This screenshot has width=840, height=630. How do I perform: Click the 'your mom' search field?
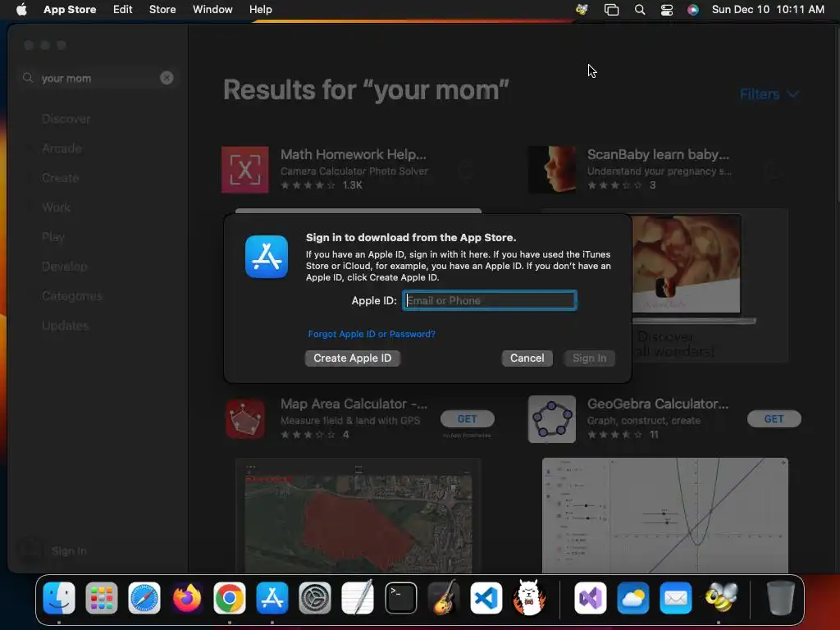pos(99,78)
